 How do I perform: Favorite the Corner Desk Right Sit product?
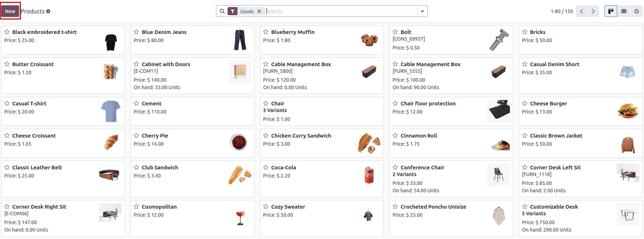tap(7, 206)
